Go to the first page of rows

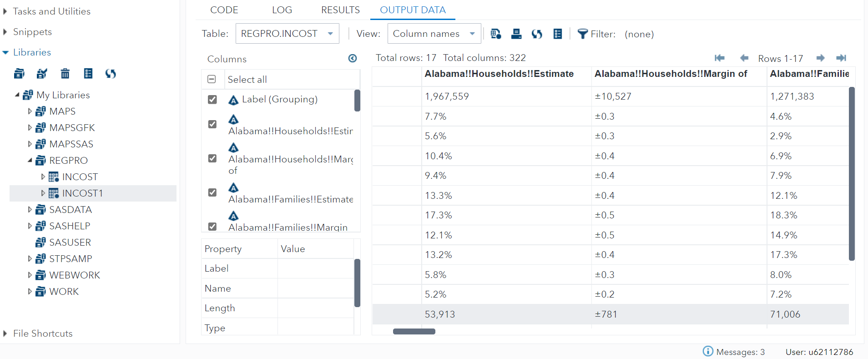coord(719,58)
